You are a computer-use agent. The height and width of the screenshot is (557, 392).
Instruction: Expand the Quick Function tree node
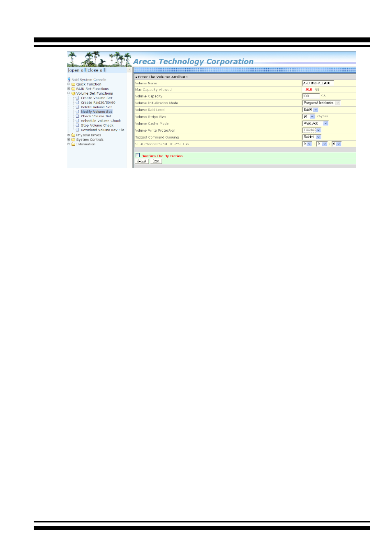click(69, 84)
